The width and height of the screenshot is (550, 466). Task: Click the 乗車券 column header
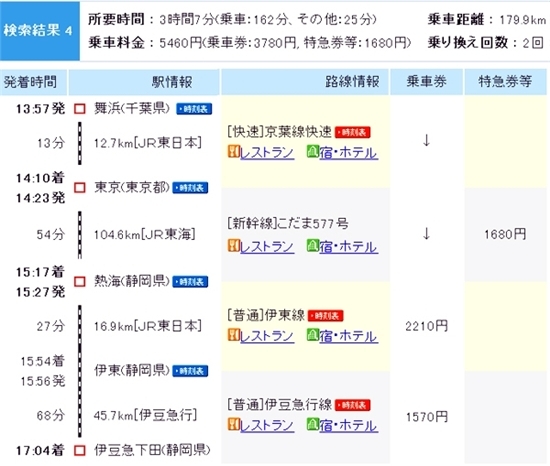click(427, 82)
